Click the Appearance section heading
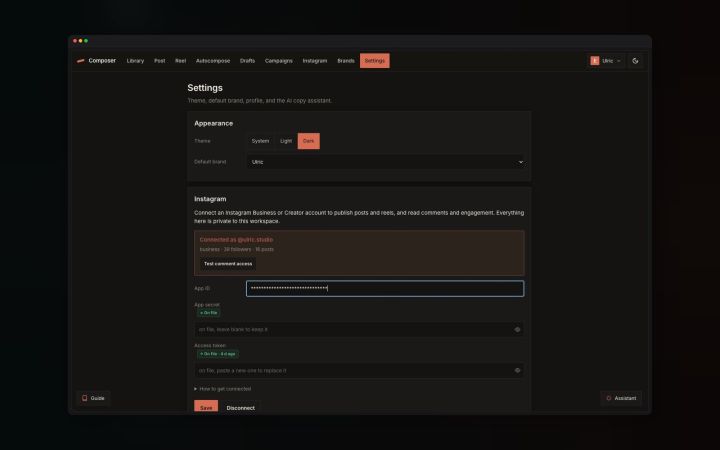The image size is (720, 450). (x=214, y=123)
